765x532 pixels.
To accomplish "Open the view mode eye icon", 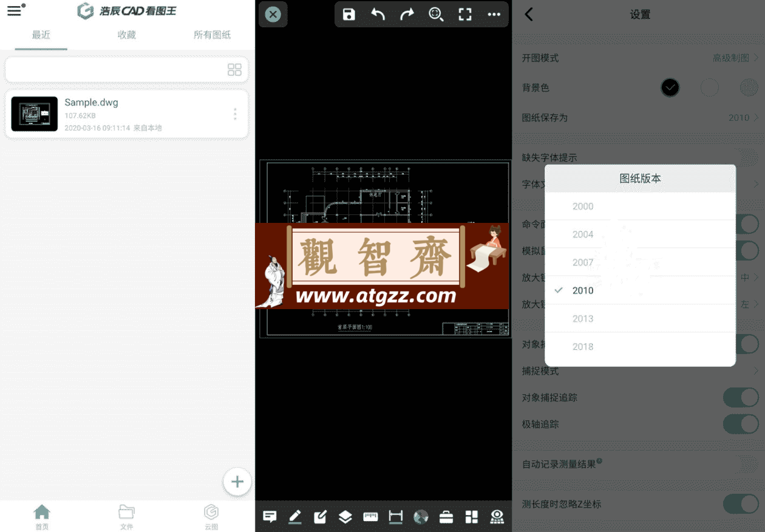I will point(497,517).
